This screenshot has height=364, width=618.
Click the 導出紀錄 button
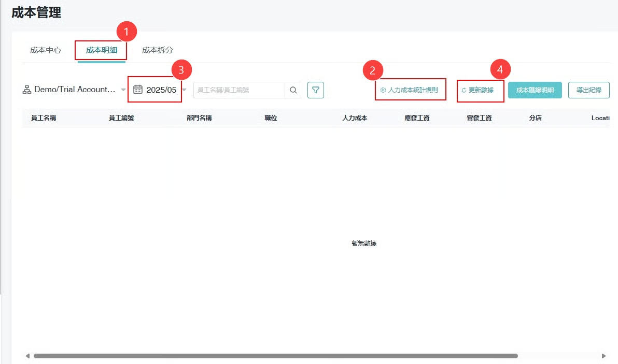[x=588, y=90]
